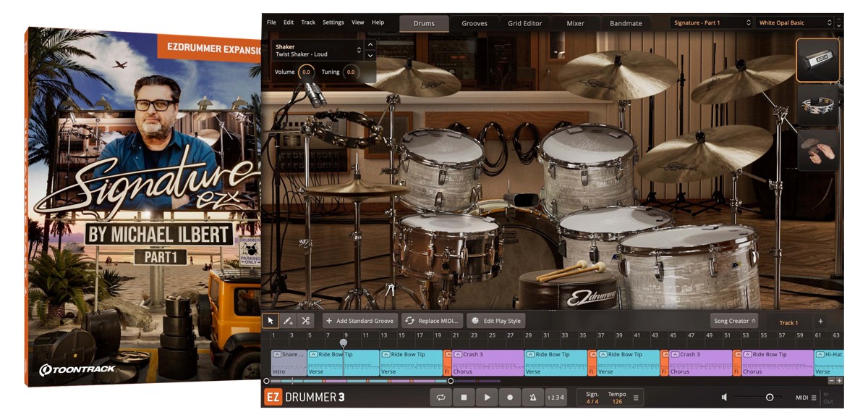This screenshot has width=868, height=420.
Task: Choose the scissors cut tool
Action: tap(306, 321)
